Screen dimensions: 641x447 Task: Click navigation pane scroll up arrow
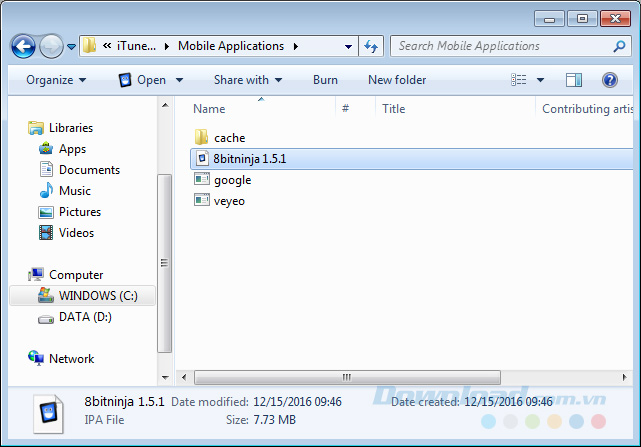[x=165, y=106]
